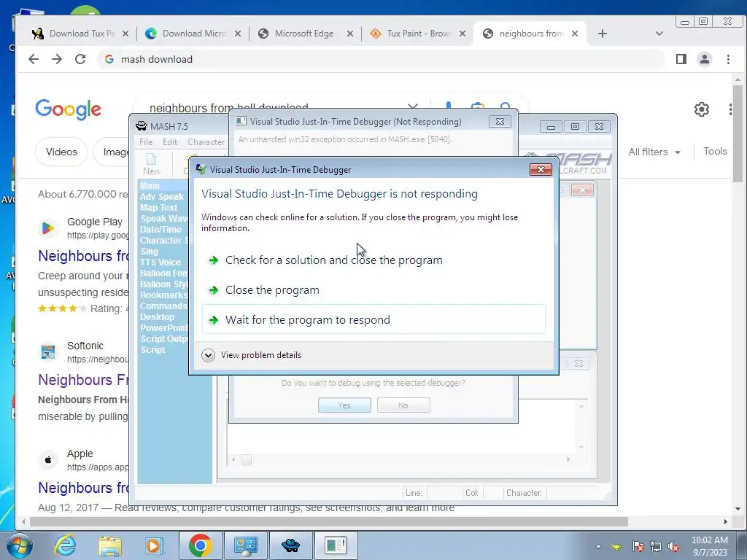Click debugger window icon in taskbar
The width and height of the screenshot is (747, 560).
click(336, 545)
